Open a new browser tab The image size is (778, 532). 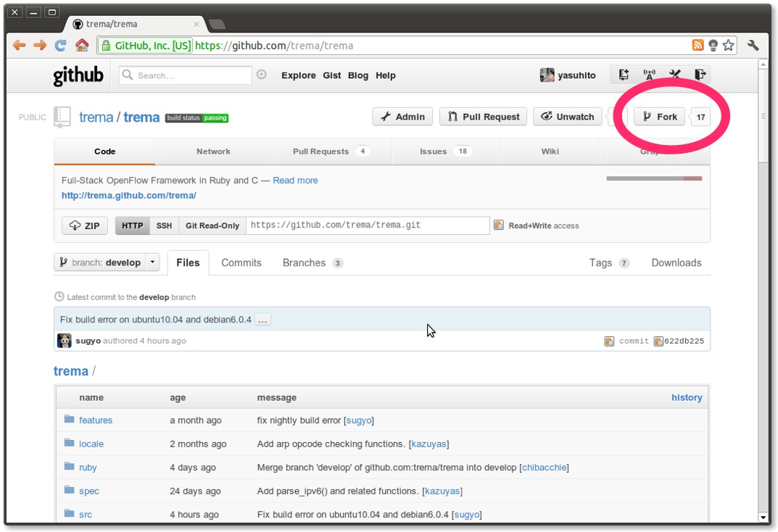pos(218,24)
